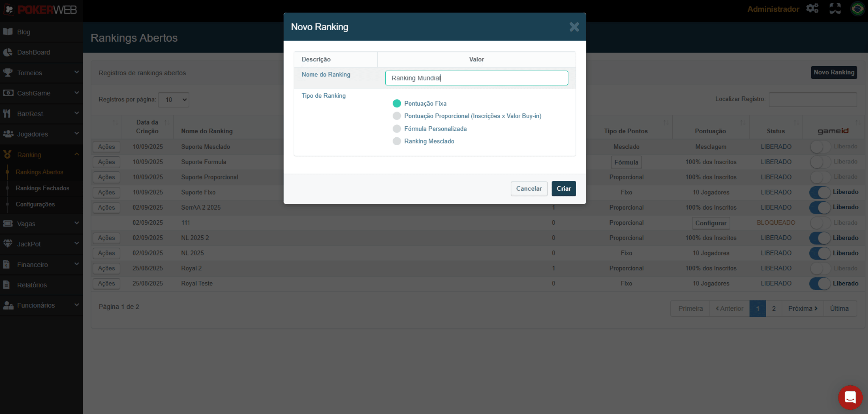
Task: Open Rankings Fechados submenu item
Action: (42, 188)
